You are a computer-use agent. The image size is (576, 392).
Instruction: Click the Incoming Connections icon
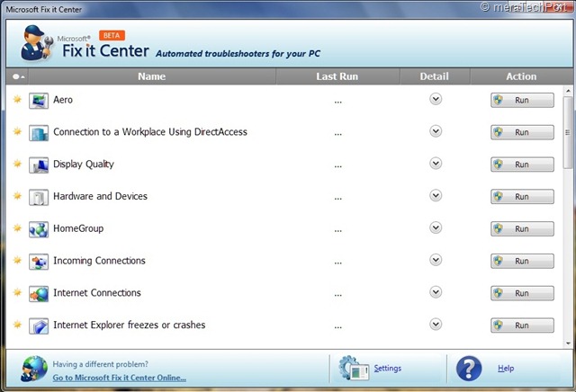[x=39, y=262]
